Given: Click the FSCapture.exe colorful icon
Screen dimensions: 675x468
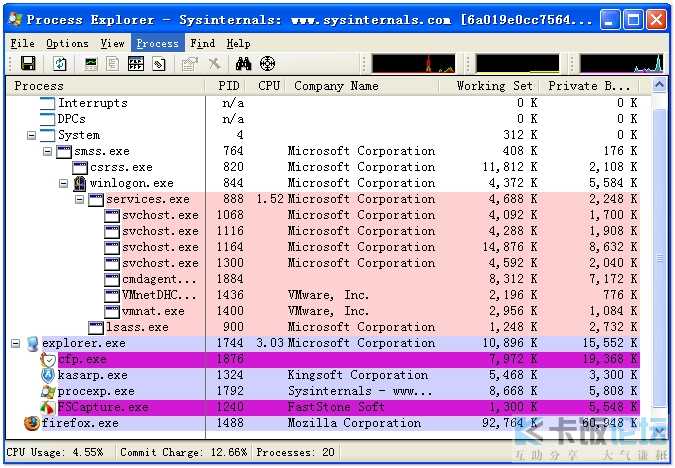Looking at the screenshot, I should [x=48, y=407].
